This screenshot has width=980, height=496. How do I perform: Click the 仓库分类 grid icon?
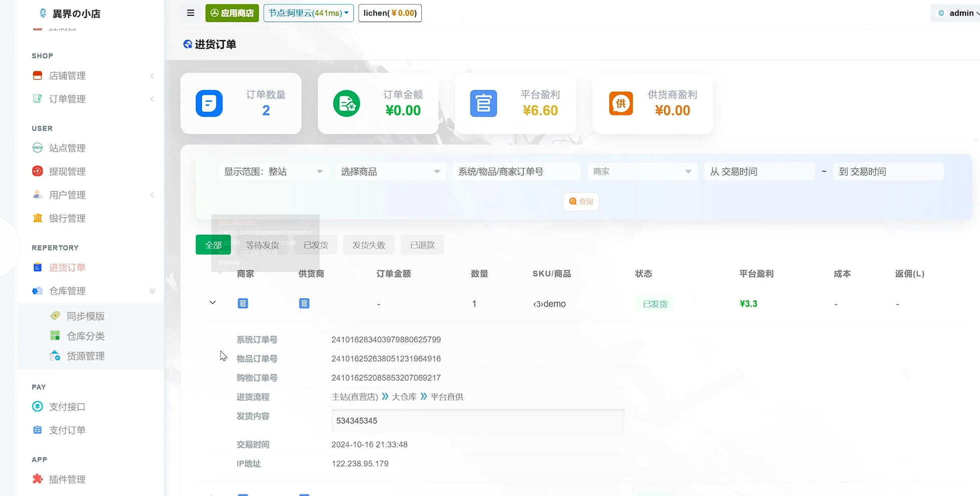tap(55, 336)
